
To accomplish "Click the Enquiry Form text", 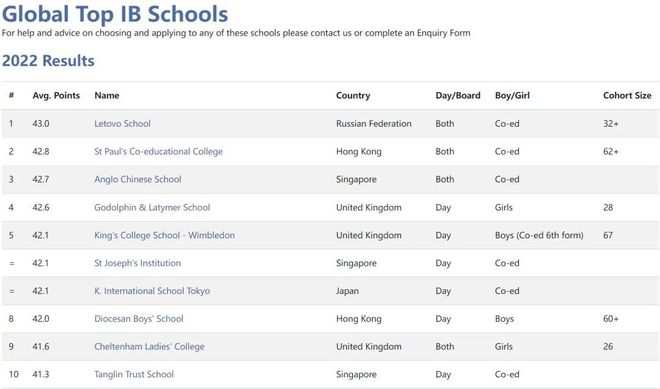I will click(x=444, y=33).
